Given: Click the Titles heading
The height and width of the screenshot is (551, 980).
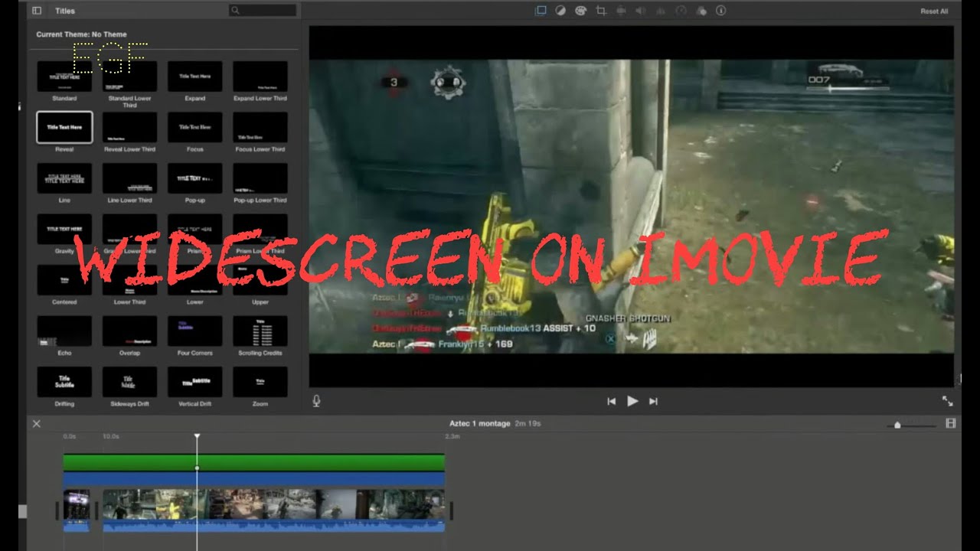Looking at the screenshot, I should coord(65,11).
